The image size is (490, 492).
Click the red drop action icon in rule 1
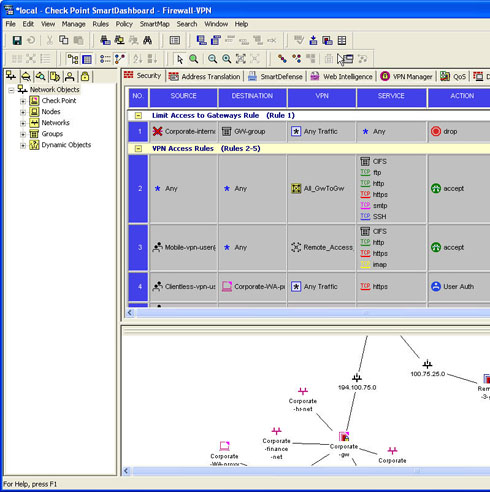(x=436, y=131)
